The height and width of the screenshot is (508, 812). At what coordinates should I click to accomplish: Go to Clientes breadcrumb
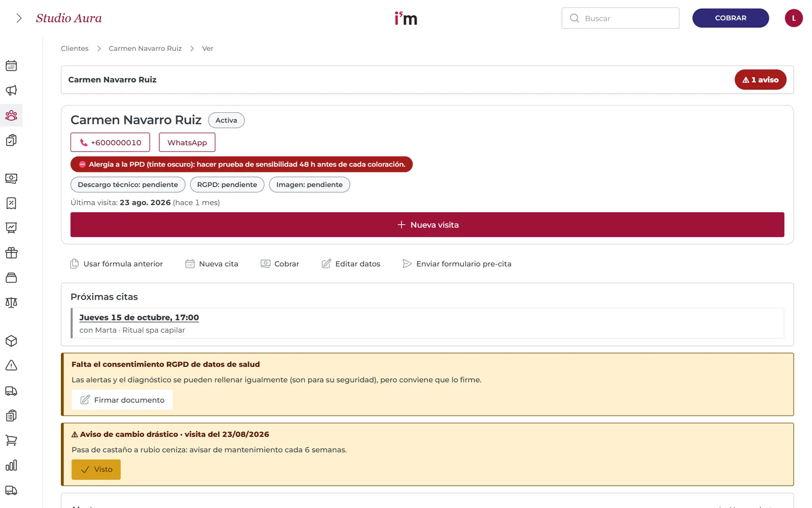pos(75,48)
